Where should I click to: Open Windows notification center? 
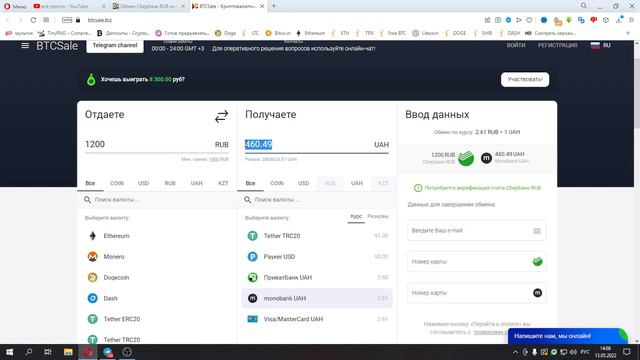[627, 352]
